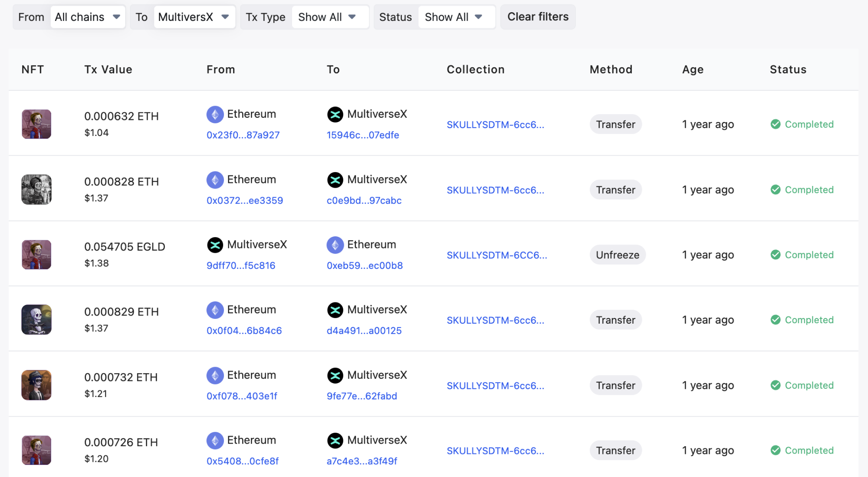Click MultiversX icon above a7c4e3...a3f49f
Viewport: 868px width, 477px height.
point(335,441)
